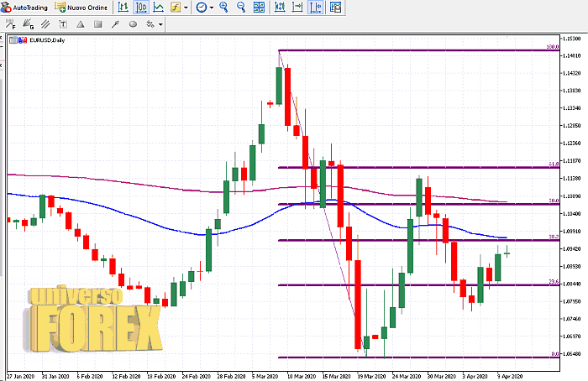Screen dimensions: 588x381
Task: Toggle chart auto scroll
Action: tap(280, 7)
